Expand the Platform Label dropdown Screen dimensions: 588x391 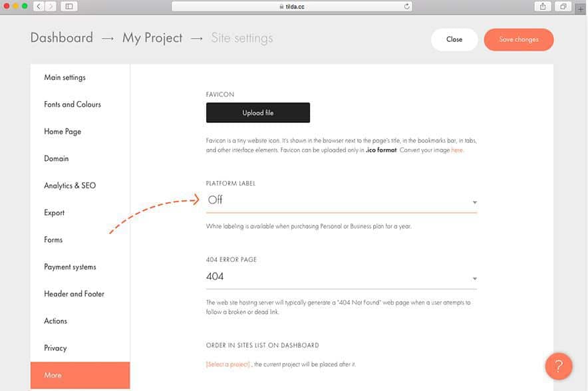click(341, 200)
